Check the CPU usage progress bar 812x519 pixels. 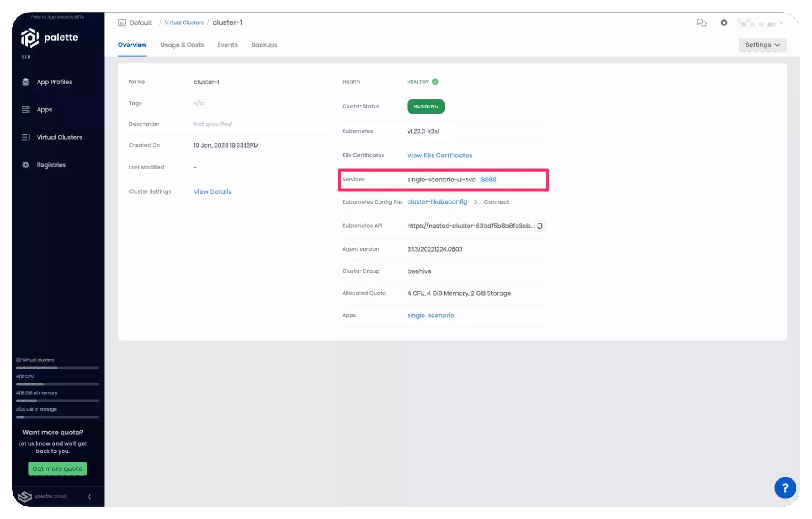tap(57, 384)
